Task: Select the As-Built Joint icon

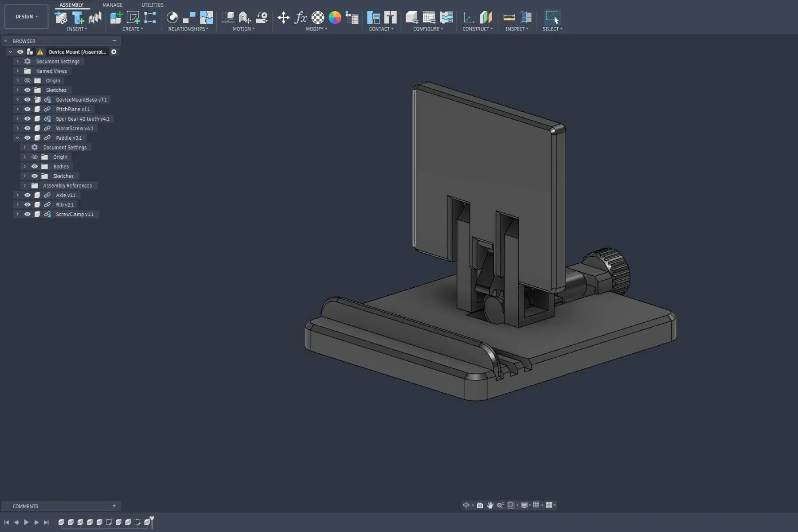Action: point(189,18)
